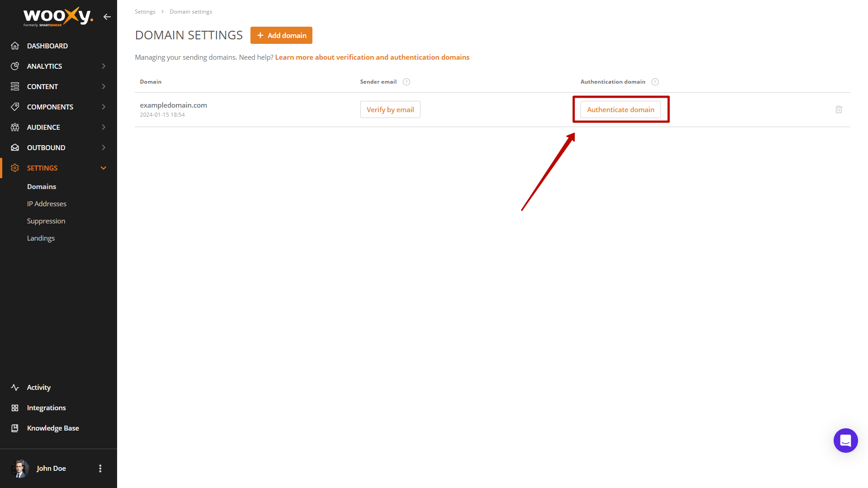The width and height of the screenshot is (868, 488).
Task: Open the Dashboard page
Action: click(47, 46)
